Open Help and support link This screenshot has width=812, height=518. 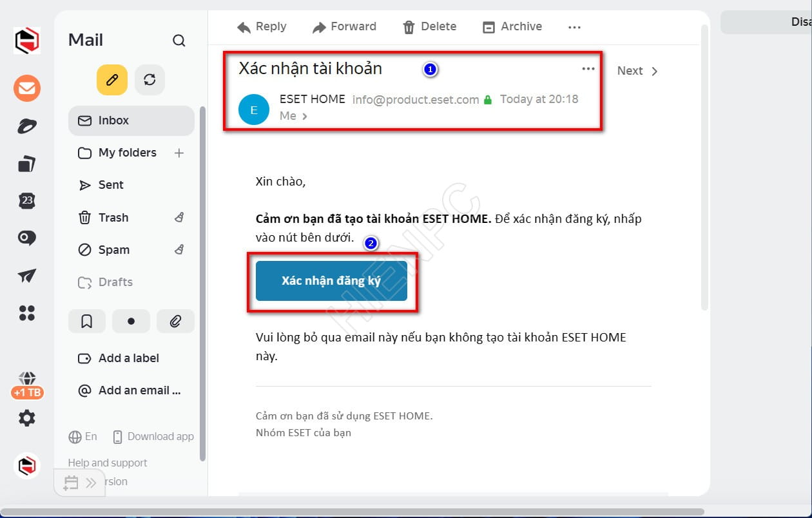tap(108, 463)
